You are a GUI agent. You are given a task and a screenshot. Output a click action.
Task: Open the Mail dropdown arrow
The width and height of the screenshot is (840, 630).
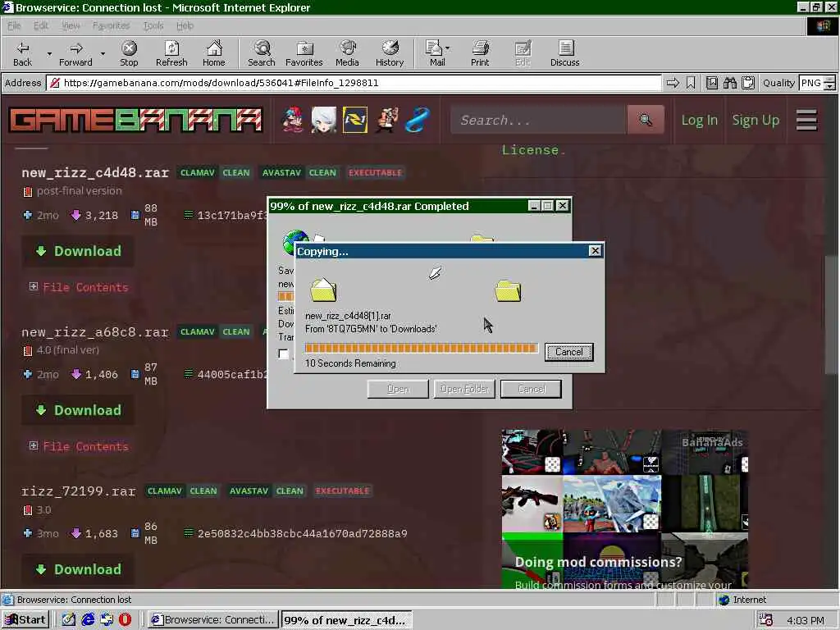click(447, 48)
